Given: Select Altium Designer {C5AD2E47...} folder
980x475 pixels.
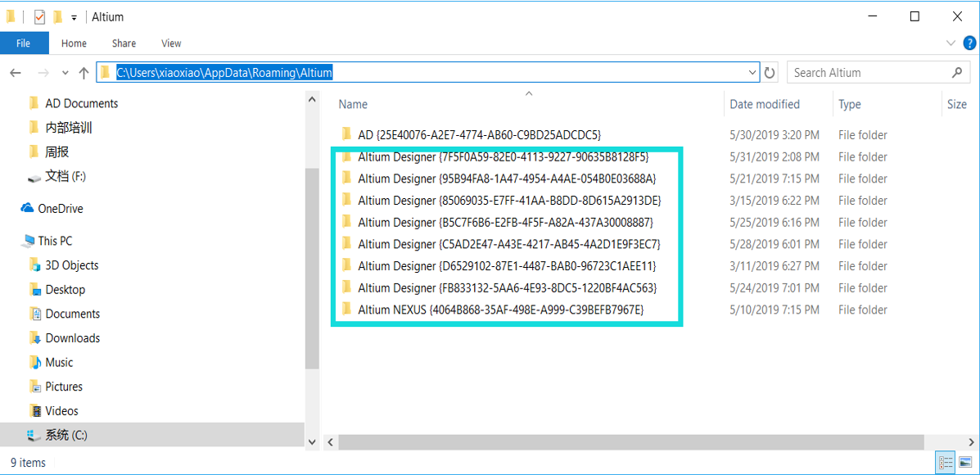Looking at the screenshot, I should tap(509, 244).
